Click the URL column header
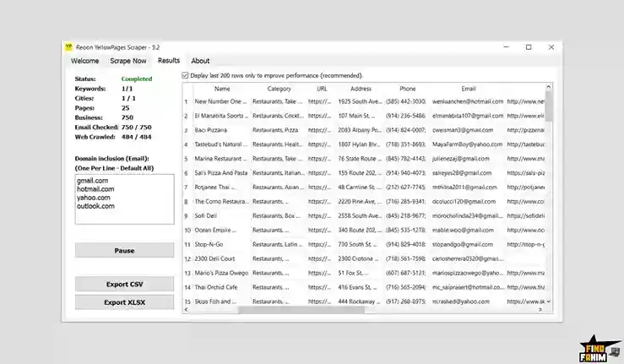This screenshot has height=364, width=624. (x=322, y=89)
